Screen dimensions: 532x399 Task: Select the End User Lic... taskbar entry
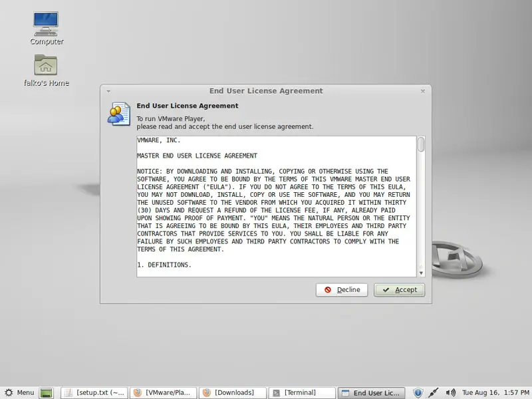click(372, 393)
